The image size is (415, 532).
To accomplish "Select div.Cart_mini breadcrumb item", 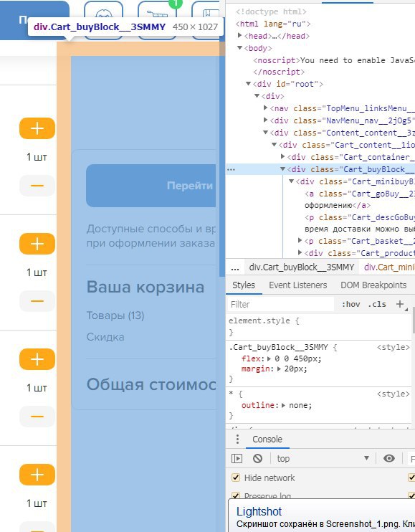I will pos(389,267).
